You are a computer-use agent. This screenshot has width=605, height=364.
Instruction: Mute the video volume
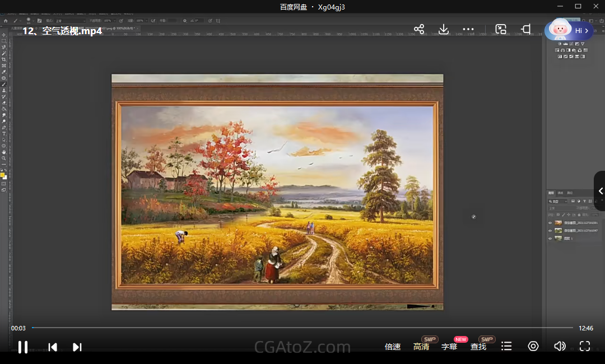point(559,347)
